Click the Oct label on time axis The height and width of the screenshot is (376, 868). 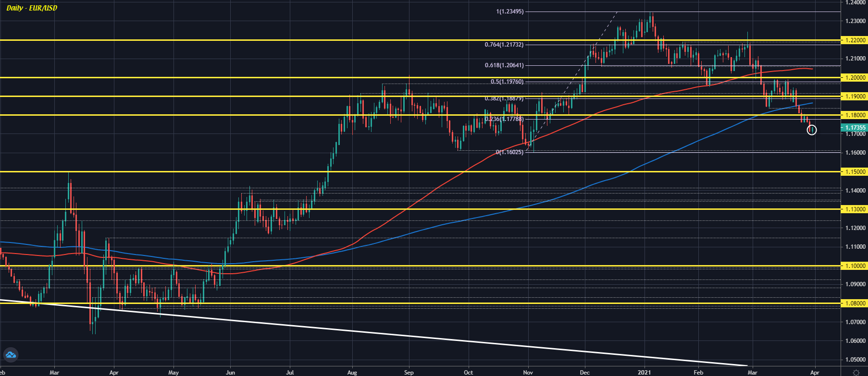click(469, 372)
